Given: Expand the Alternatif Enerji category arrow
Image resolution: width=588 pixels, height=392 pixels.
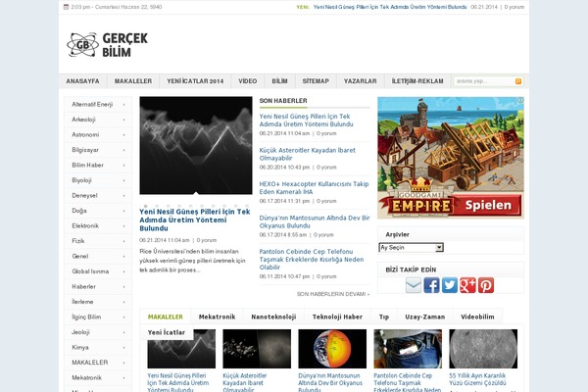Looking at the screenshot, I should [124, 105].
